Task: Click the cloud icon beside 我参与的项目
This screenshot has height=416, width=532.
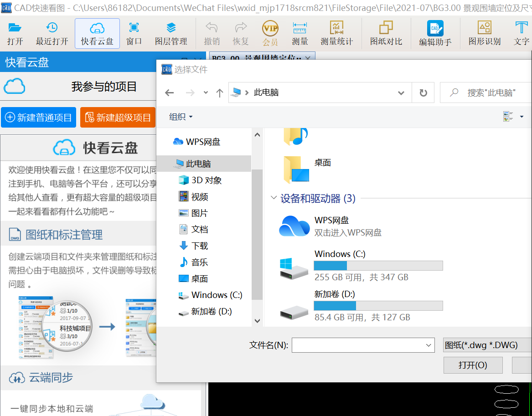Action: (14, 86)
